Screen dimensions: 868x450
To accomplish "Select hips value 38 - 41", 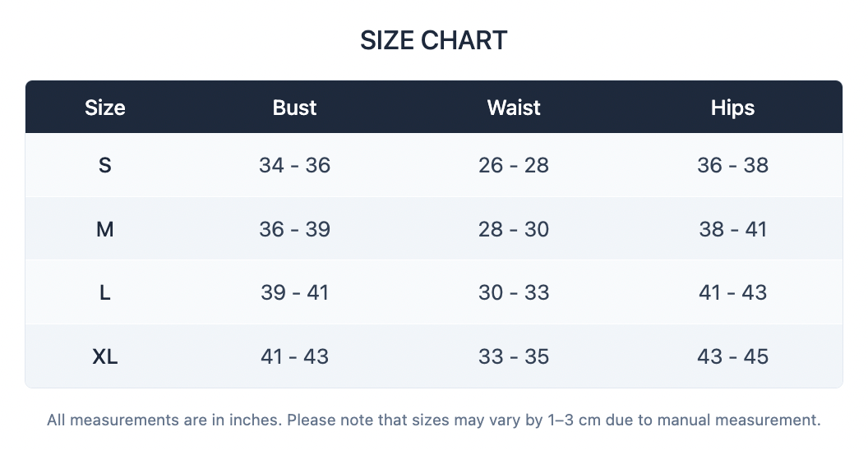I will click(x=732, y=229).
